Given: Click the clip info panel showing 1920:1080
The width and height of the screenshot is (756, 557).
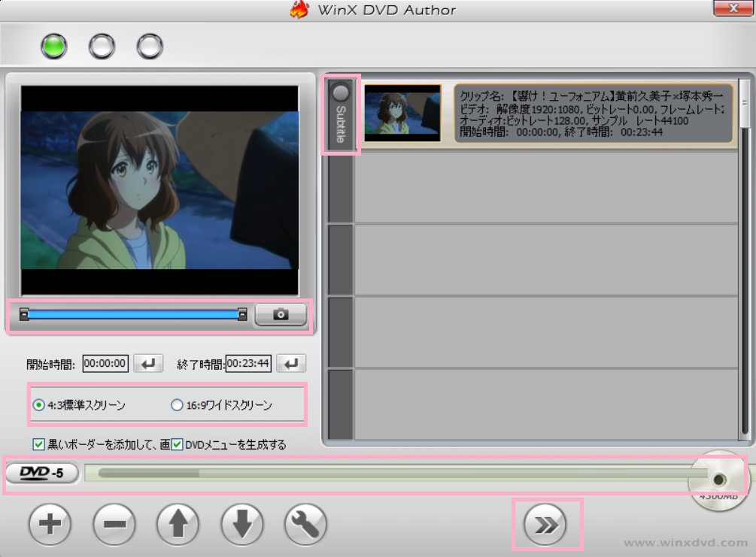Looking at the screenshot, I should point(594,114).
